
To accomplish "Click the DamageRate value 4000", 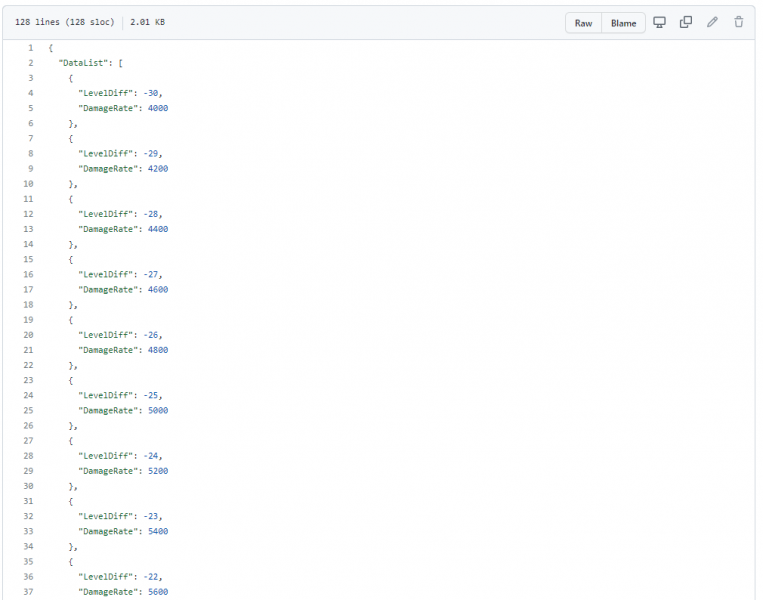I will click(156, 108).
